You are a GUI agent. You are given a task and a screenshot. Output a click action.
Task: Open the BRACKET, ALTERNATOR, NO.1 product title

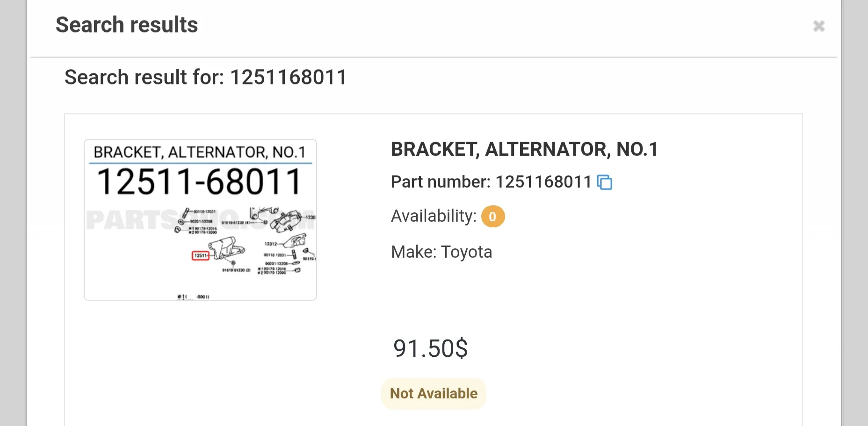524,150
